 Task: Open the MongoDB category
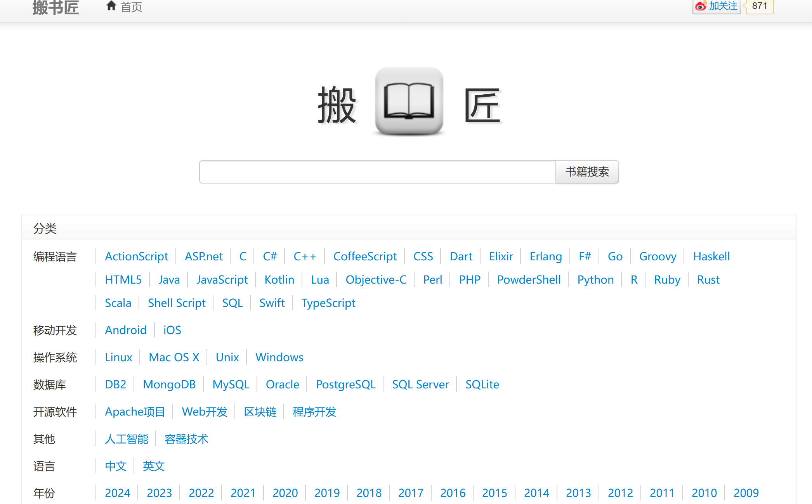pos(169,384)
